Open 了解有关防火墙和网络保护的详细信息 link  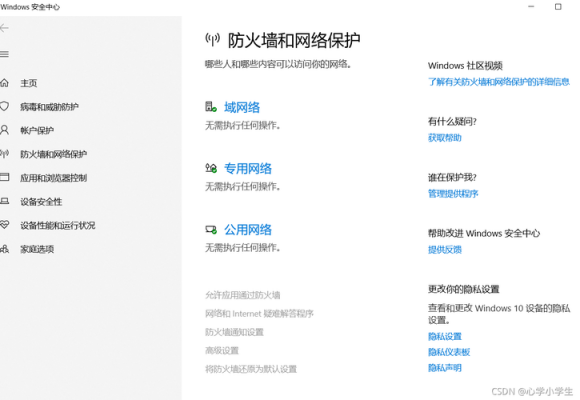click(x=499, y=82)
